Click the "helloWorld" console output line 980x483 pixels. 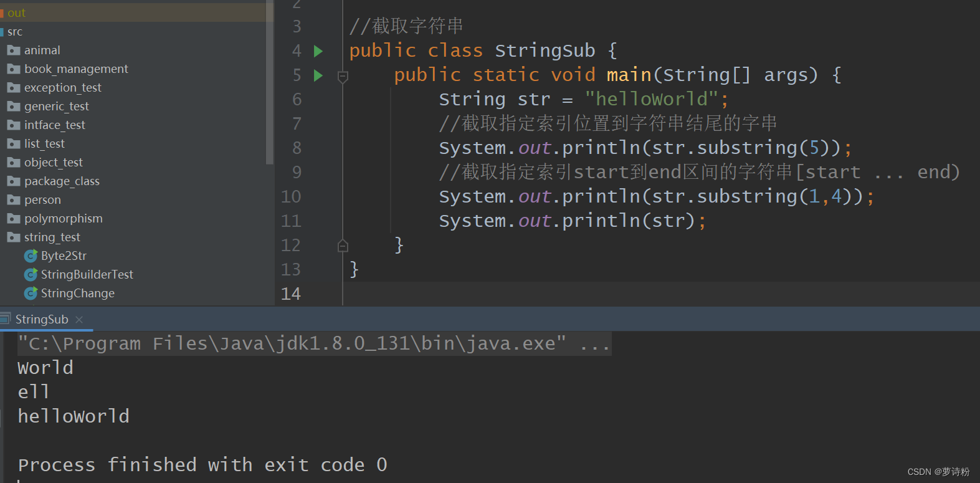pyautogui.click(x=74, y=416)
